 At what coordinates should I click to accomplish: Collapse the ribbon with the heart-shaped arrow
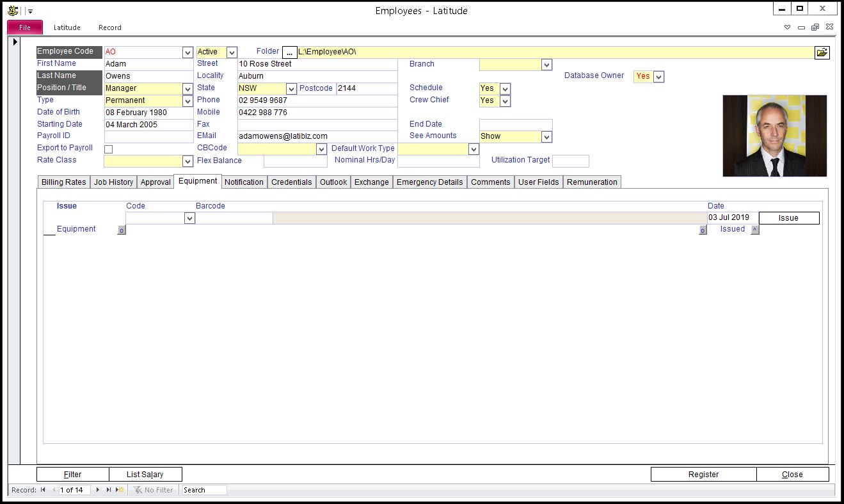788,28
